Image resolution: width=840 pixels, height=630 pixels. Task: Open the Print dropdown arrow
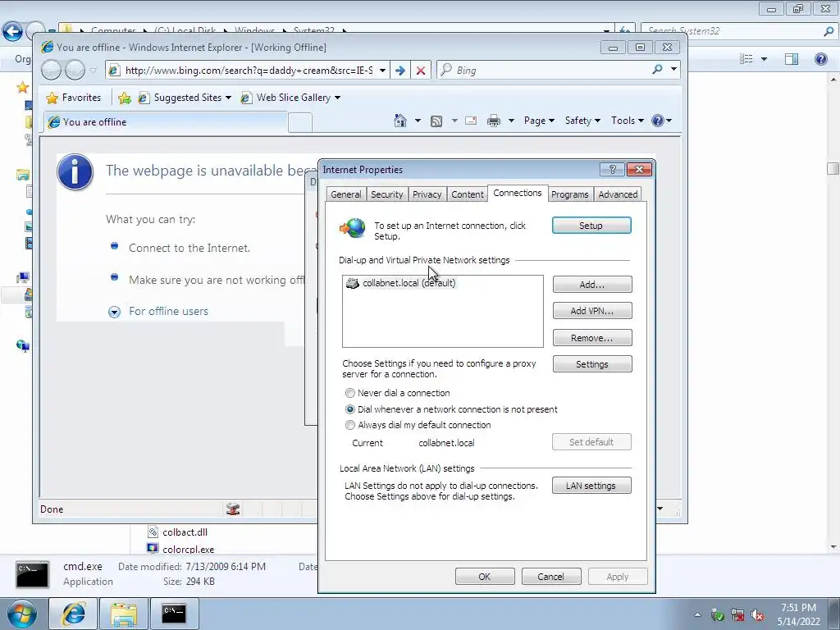[x=511, y=121]
